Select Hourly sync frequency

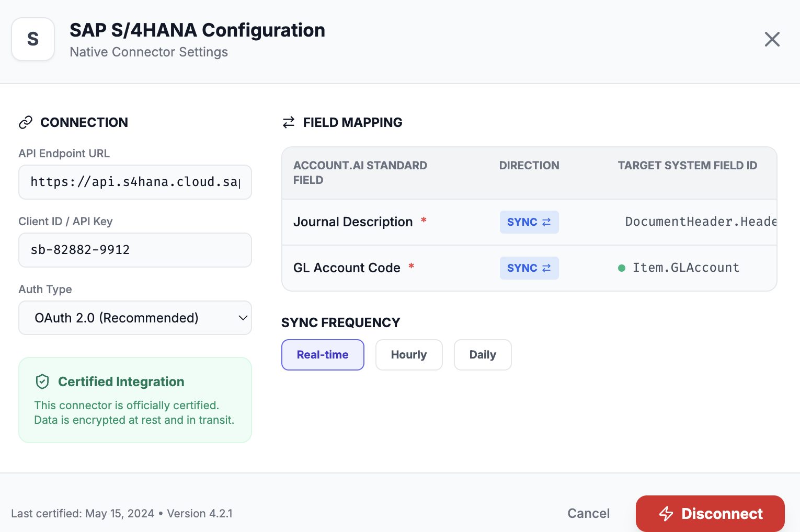click(x=409, y=355)
